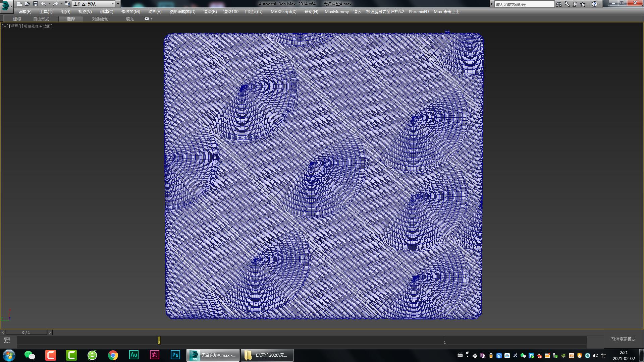Click the 0 / 1 time slider bar
Screen dimensions: 644x362
26,333
